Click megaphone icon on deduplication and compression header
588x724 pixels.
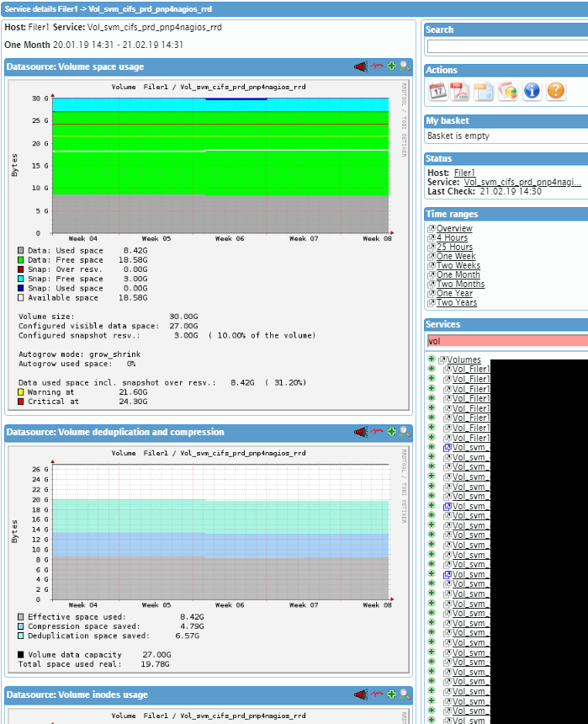coord(361,432)
